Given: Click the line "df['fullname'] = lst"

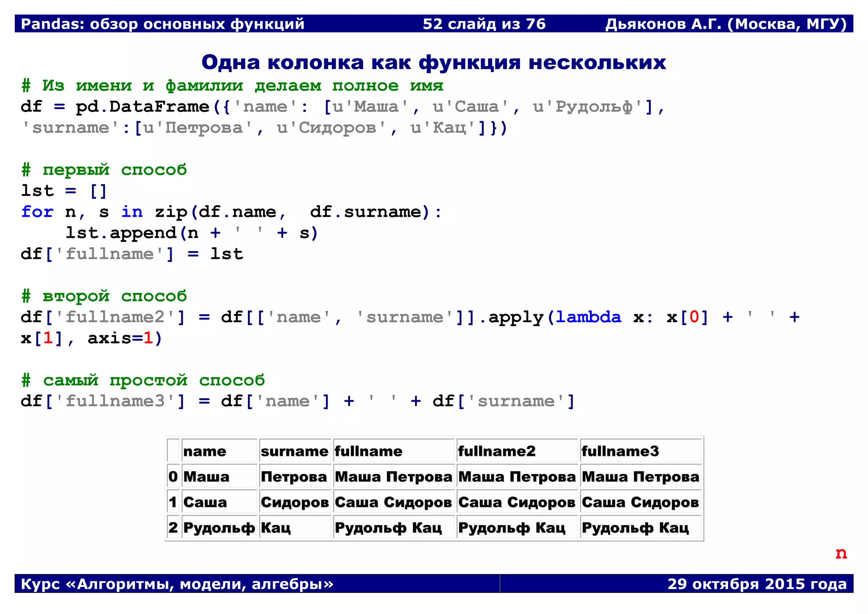Looking at the screenshot, I should (132, 254).
